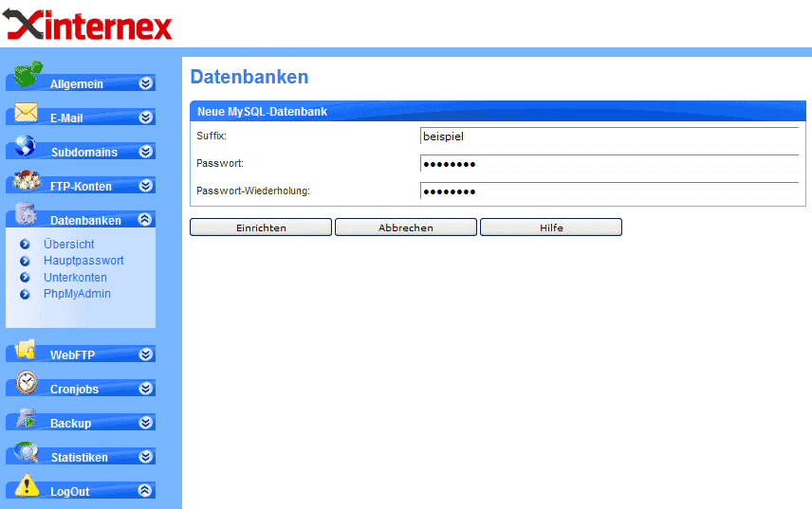This screenshot has width=812, height=509.
Task: Open the PhpMyAdmin link
Action: click(x=77, y=294)
